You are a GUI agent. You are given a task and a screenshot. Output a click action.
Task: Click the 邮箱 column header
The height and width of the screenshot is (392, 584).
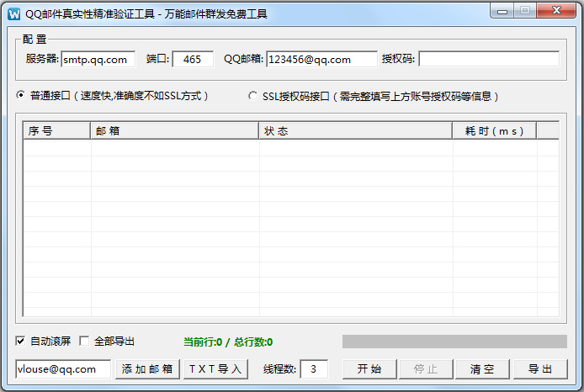pyautogui.click(x=175, y=130)
